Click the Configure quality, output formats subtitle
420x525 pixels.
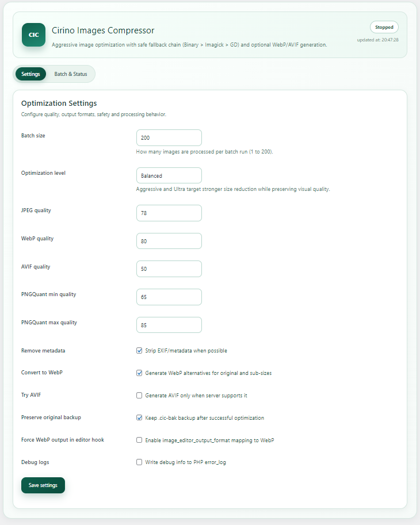pyautogui.click(x=93, y=114)
